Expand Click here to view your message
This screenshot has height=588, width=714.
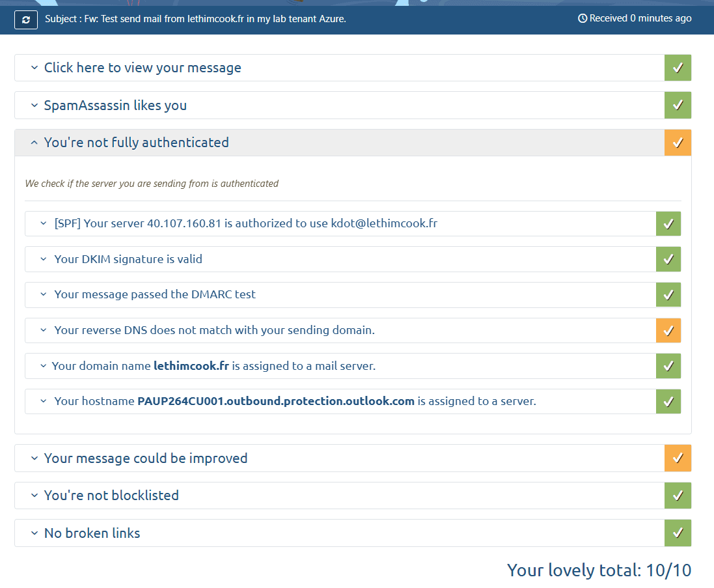tap(142, 68)
